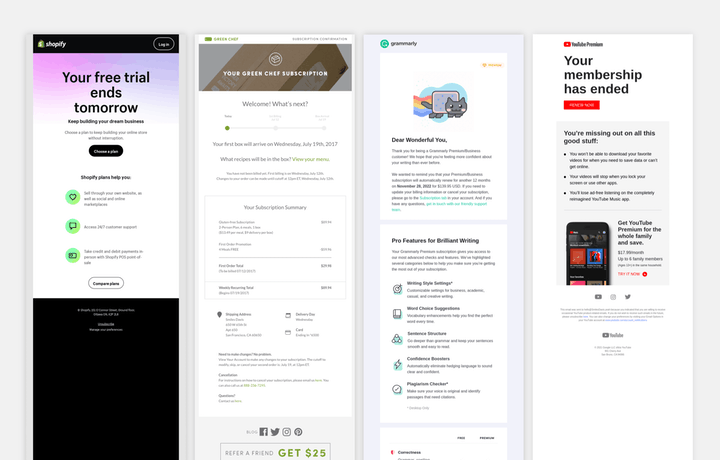Click the Shipping Address location pin icon
Image resolution: width=720 pixels, height=460 pixels.
[219, 314]
